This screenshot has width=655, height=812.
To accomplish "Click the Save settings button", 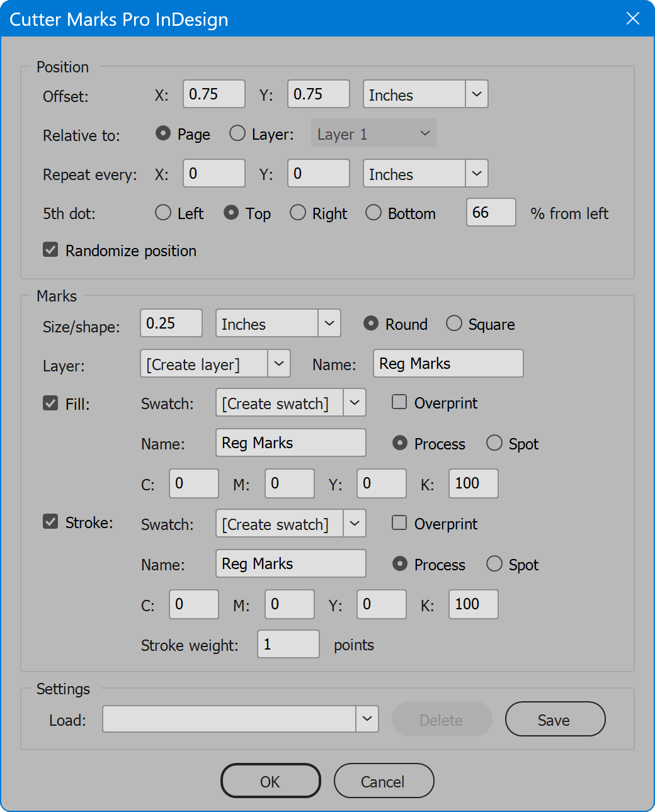I will (x=555, y=719).
